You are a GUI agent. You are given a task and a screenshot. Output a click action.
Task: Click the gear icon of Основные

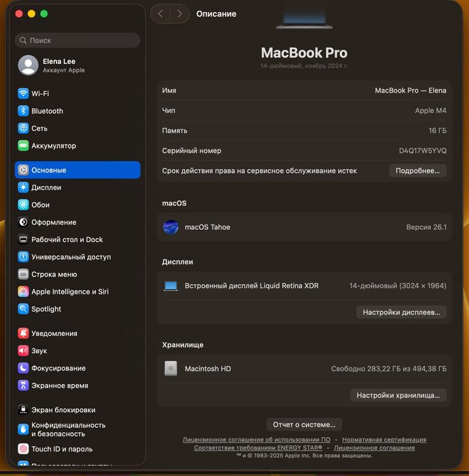pos(23,170)
